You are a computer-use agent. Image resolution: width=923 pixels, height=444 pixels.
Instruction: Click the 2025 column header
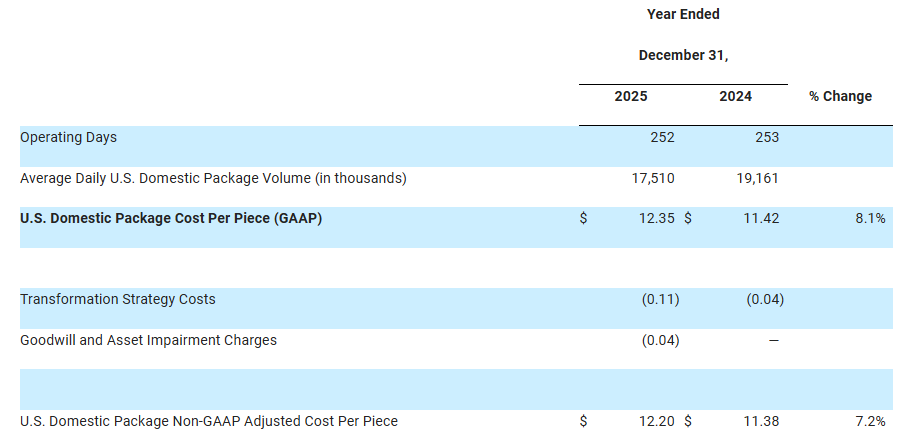(630, 96)
